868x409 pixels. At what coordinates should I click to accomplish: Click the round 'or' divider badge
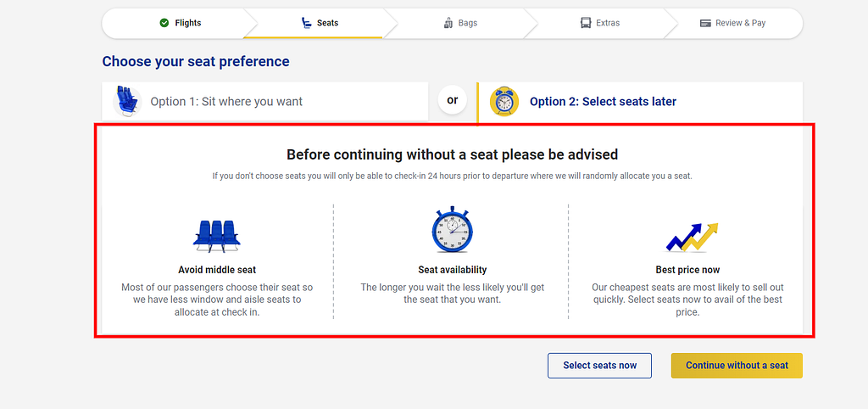(x=453, y=100)
